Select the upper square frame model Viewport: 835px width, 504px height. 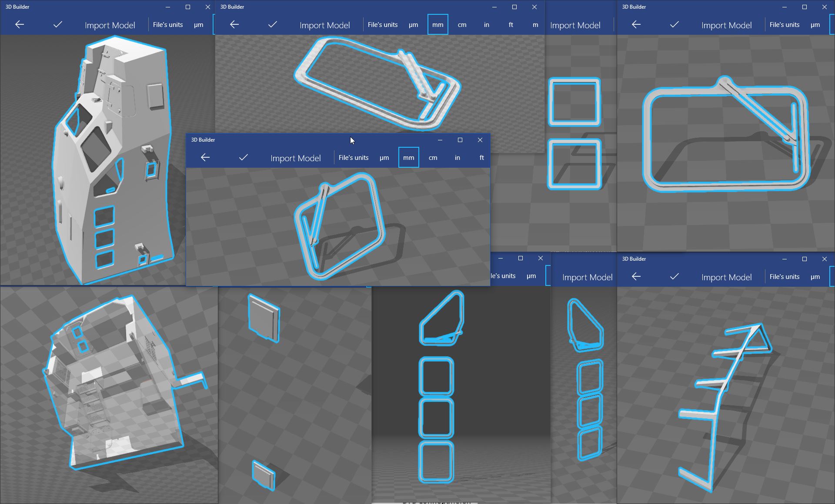pyautogui.click(x=574, y=102)
